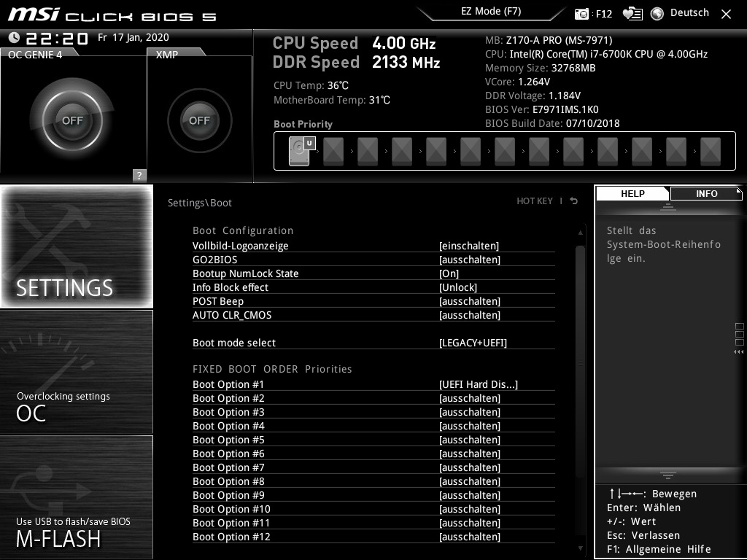Switch to the HELP tab
This screenshot has height=560, width=747.
click(x=632, y=193)
